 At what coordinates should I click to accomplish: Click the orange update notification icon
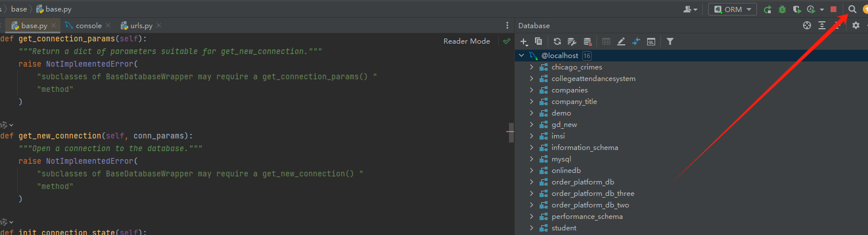click(865, 9)
